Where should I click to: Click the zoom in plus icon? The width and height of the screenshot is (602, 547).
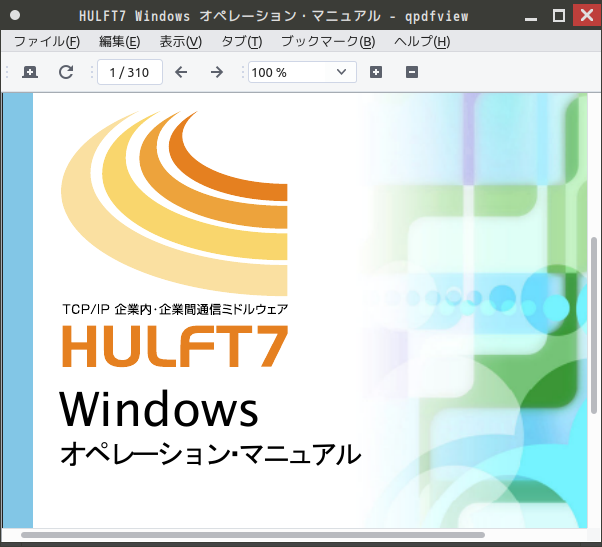[x=375, y=72]
